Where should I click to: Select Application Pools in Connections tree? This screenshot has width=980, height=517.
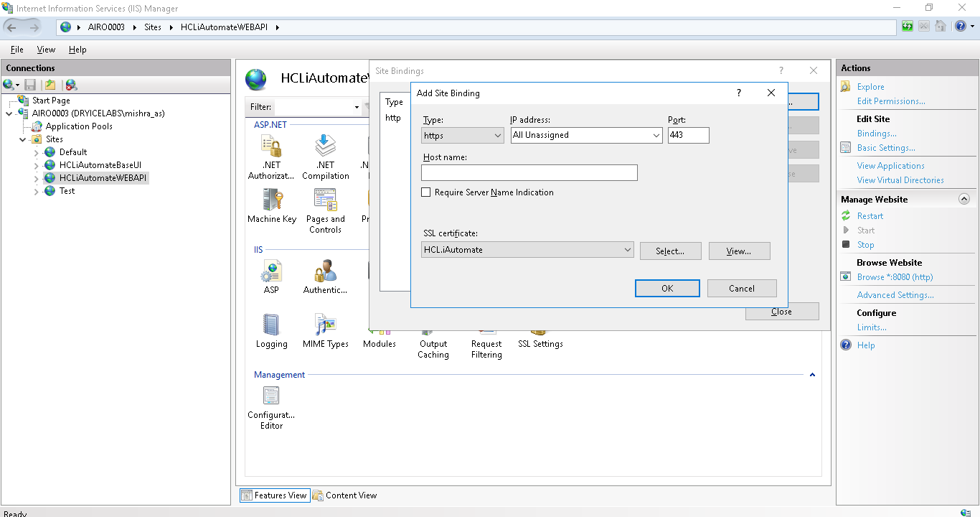click(79, 126)
